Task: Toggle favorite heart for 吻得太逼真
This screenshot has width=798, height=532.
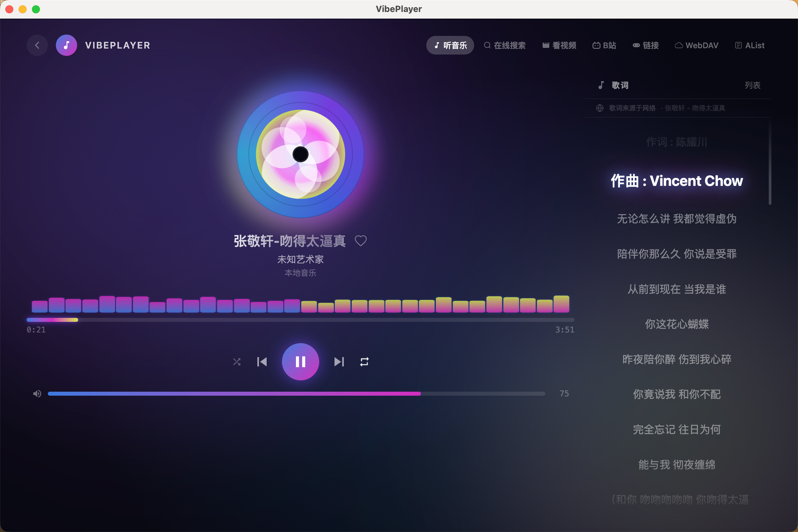Action: [x=361, y=240]
